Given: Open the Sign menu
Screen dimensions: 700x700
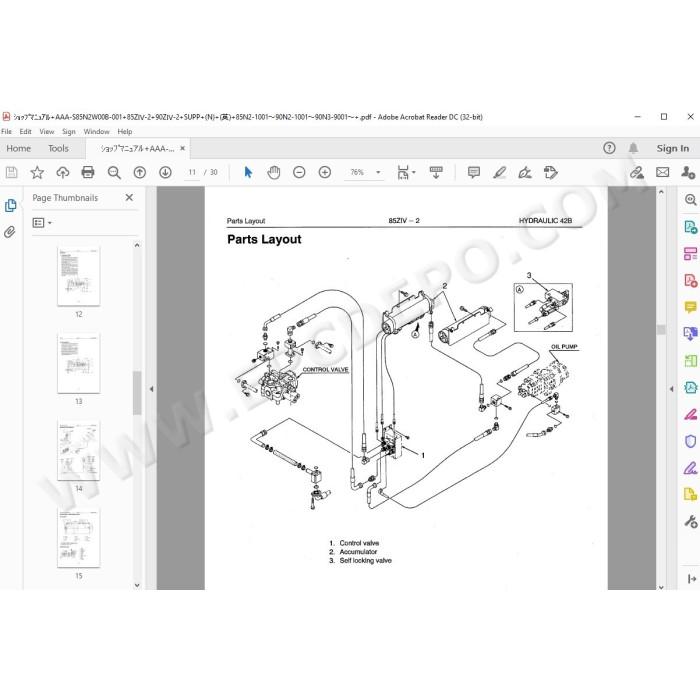Looking at the screenshot, I should pos(69,132).
